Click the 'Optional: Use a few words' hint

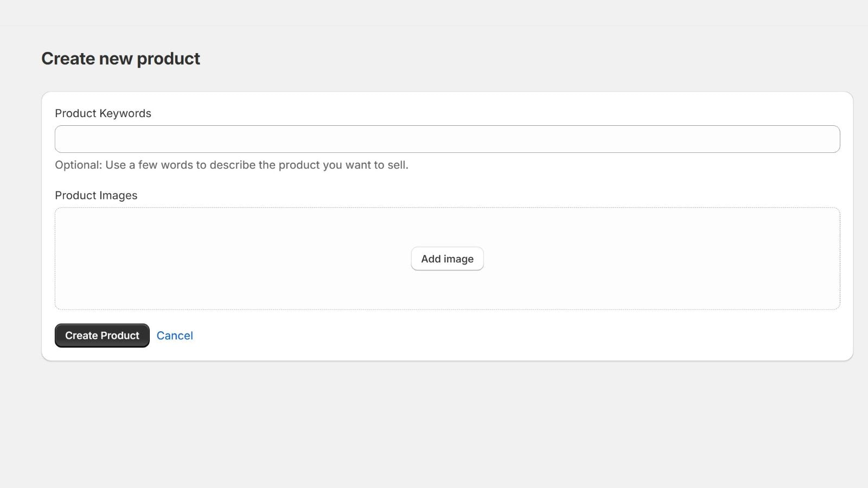tap(231, 165)
